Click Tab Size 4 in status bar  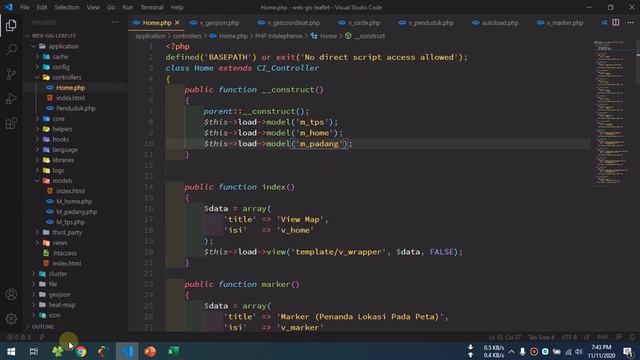[x=541, y=338]
